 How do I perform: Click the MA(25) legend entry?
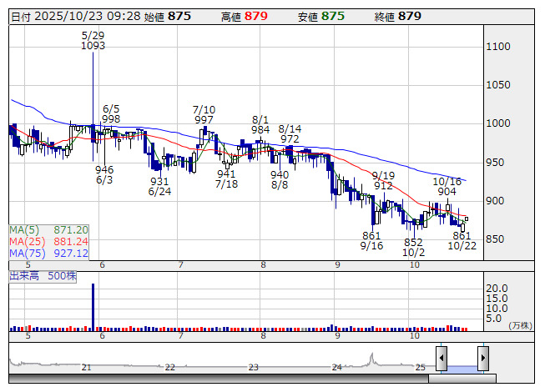click(x=48, y=241)
